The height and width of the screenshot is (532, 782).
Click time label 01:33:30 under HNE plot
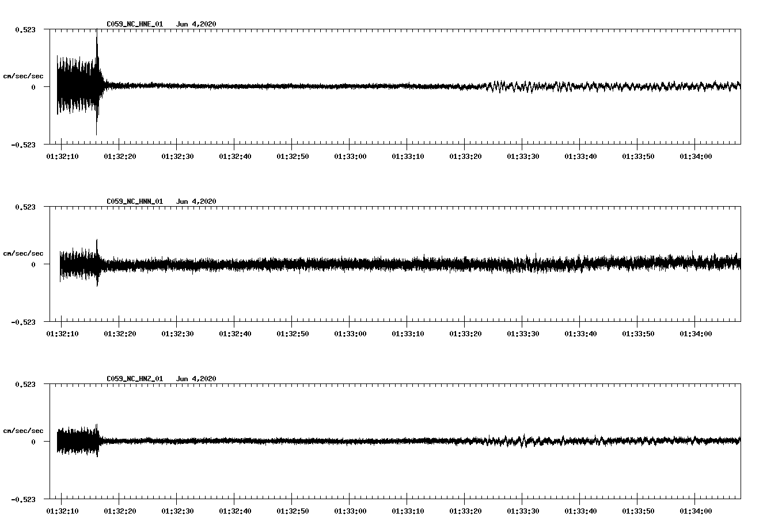(x=523, y=157)
